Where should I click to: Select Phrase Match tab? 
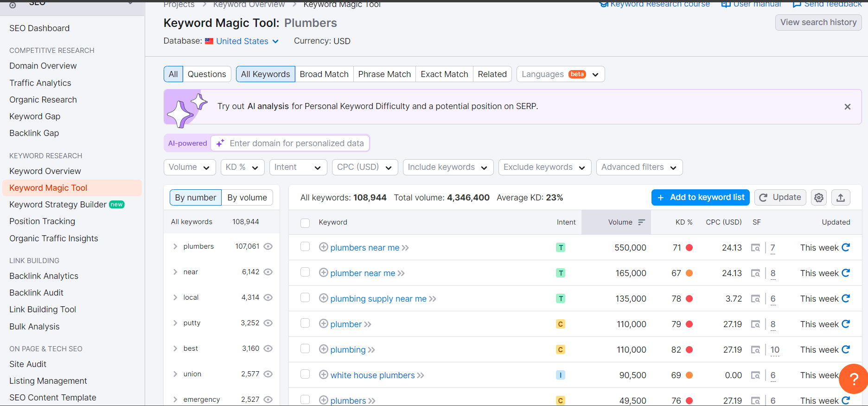tap(384, 74)
